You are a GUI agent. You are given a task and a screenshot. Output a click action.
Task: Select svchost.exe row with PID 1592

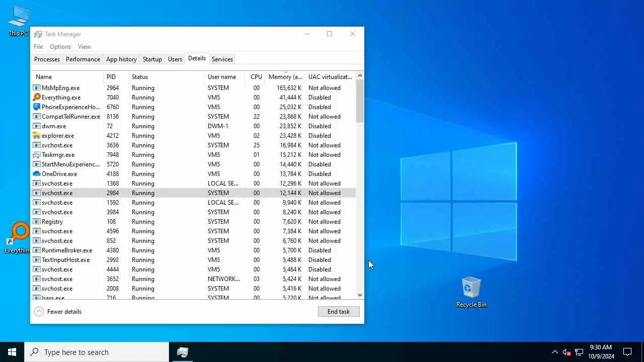pyautogui.click(x=194, y=202)
